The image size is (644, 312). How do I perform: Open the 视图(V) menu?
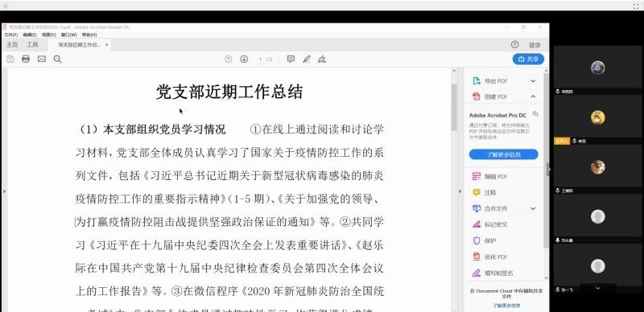pyautogui.click(x=48, y=35)
